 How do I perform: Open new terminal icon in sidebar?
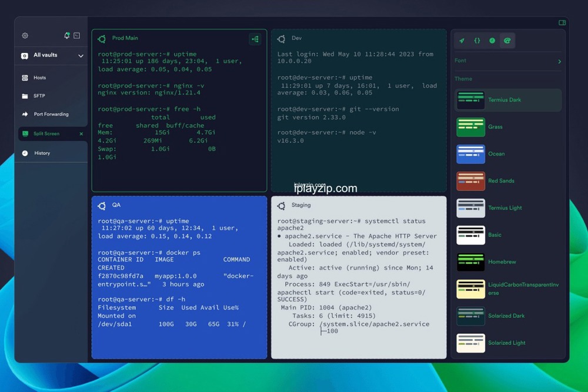point(77,35)
